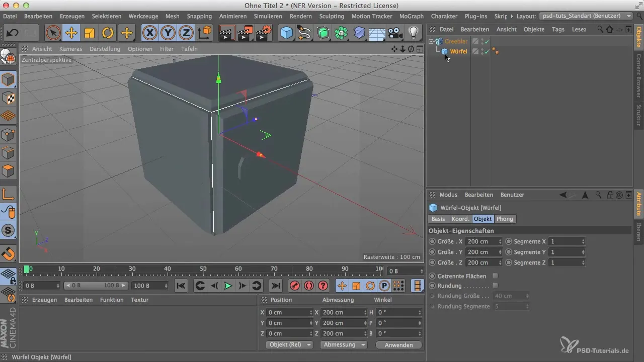Toggle Y axis lock

[x=169, y=34]
